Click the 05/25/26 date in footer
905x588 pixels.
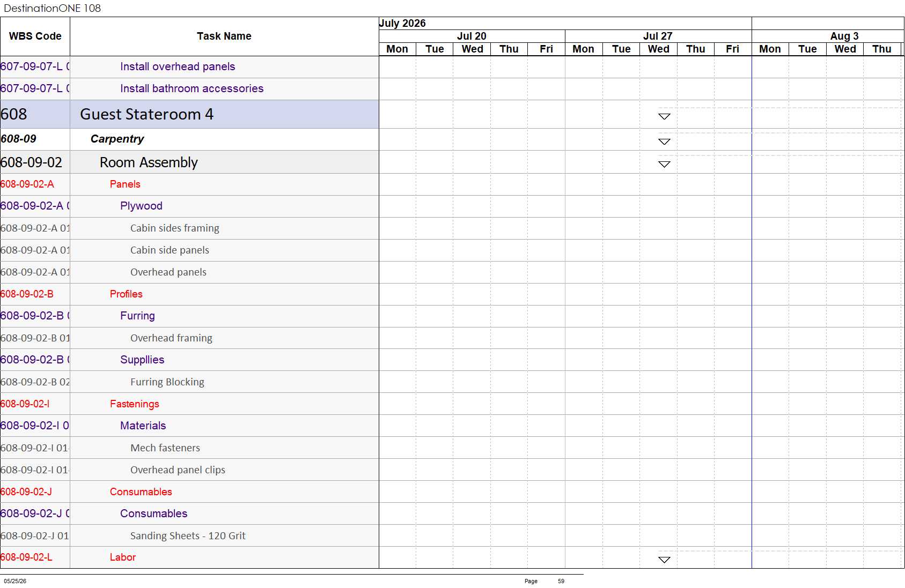[x=15, y=581]
